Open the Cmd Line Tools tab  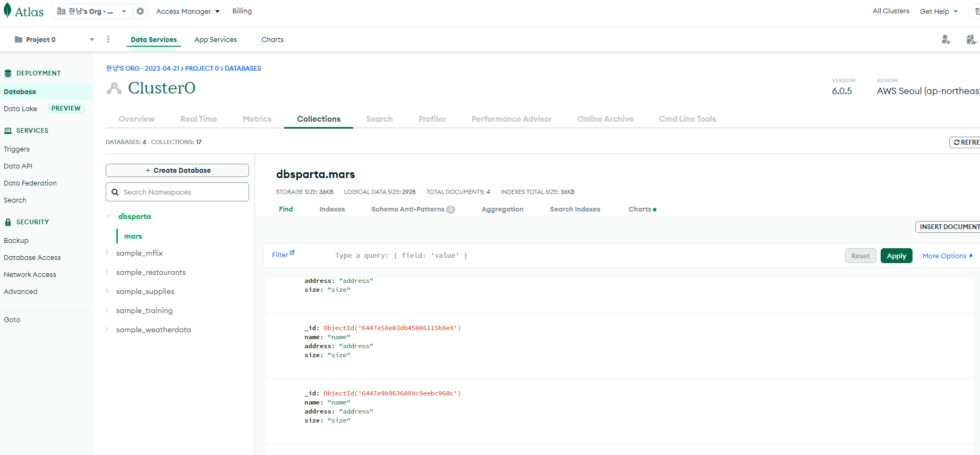pyautogui.click(x=687, y=119)
